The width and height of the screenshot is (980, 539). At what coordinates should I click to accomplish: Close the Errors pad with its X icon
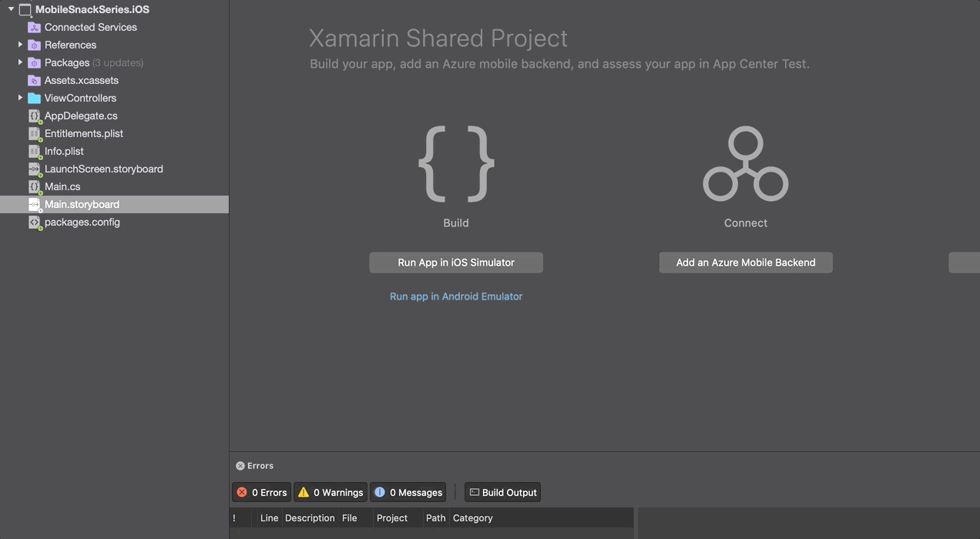tap(240, 466)
